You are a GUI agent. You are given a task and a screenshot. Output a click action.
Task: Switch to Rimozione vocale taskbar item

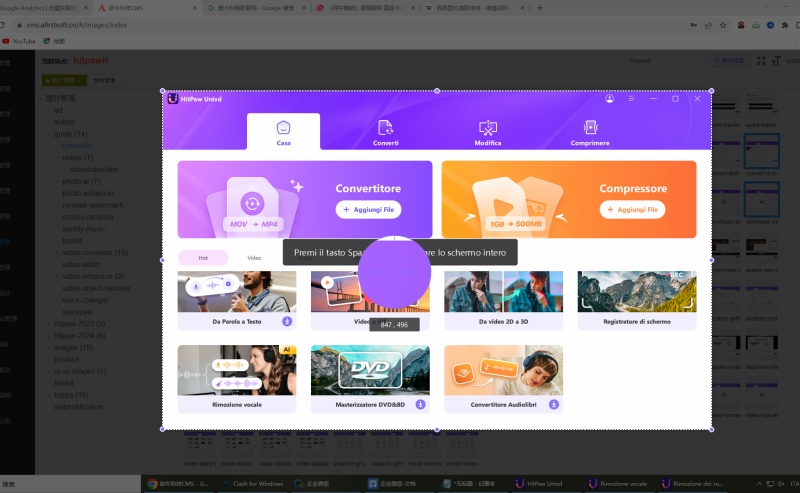coord(618,484)
